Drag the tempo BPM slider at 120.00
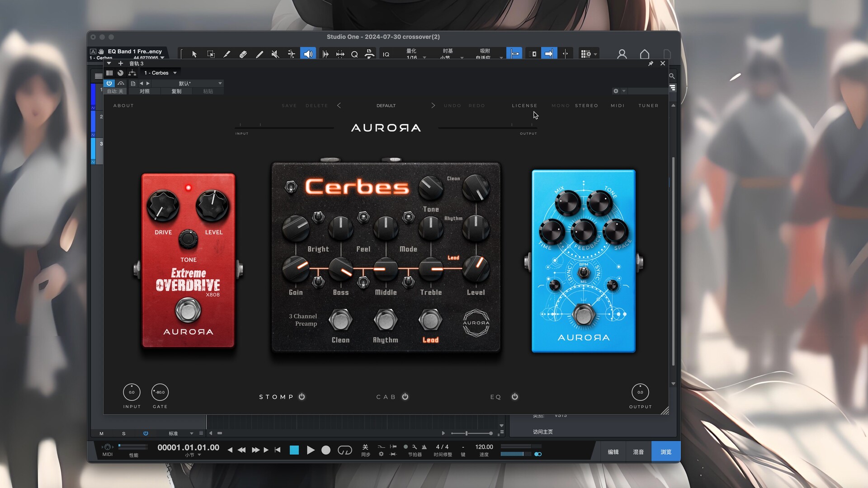This screenshot has height=488, width=868. tap(484, 447)
